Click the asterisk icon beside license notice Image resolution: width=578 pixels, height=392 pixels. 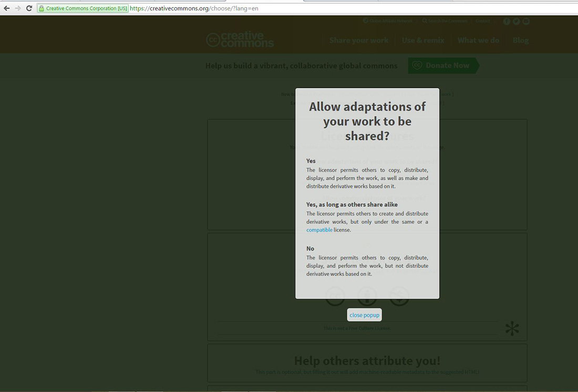tap(512, 328)
